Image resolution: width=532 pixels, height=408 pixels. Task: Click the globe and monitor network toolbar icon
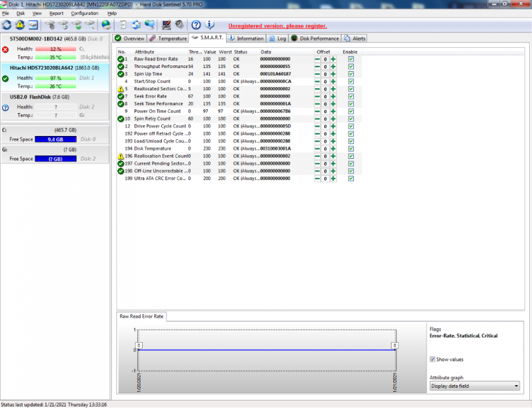pos(150,24)
